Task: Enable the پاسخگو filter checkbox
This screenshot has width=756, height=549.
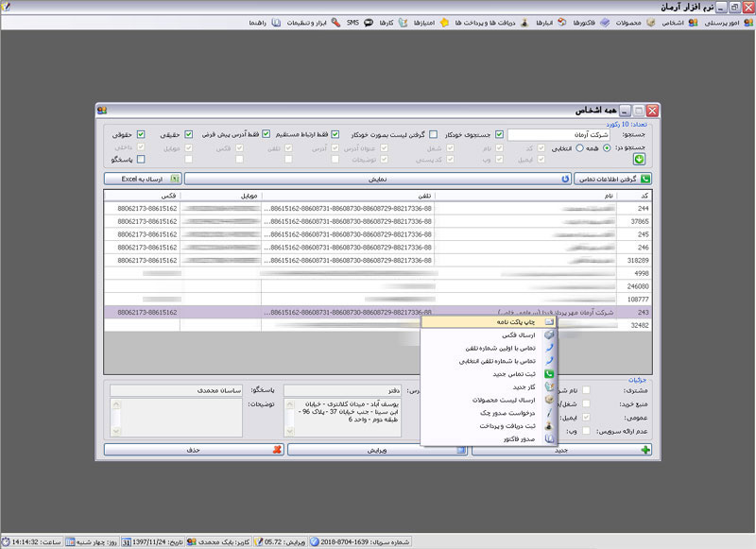Action: (x=141, y=159)
